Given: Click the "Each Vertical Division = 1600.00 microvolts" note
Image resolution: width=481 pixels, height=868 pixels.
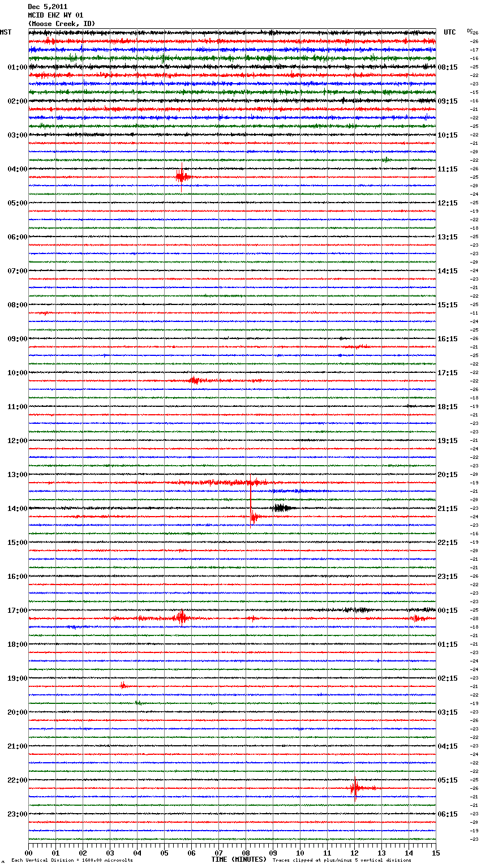Looking at the screenshot, I should (x=72, y=861).
